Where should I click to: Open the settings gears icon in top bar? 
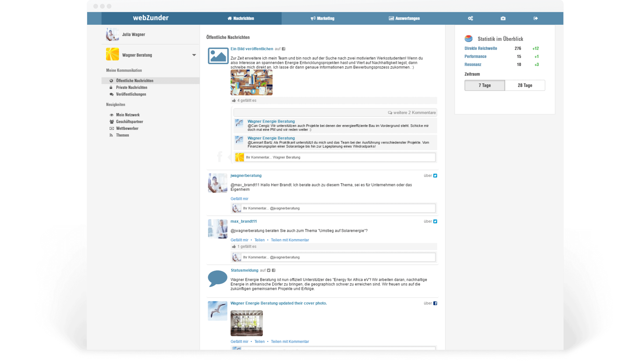coord(470,18)
